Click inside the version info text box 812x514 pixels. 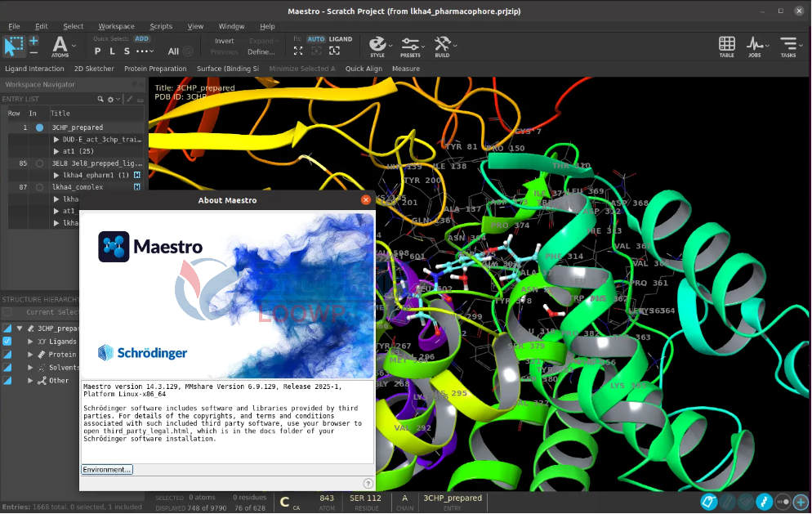pos(227,422)
